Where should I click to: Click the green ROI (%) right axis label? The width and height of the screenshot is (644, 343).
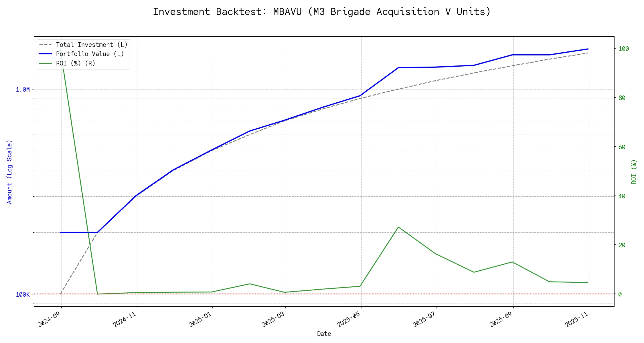coord(634,172)
